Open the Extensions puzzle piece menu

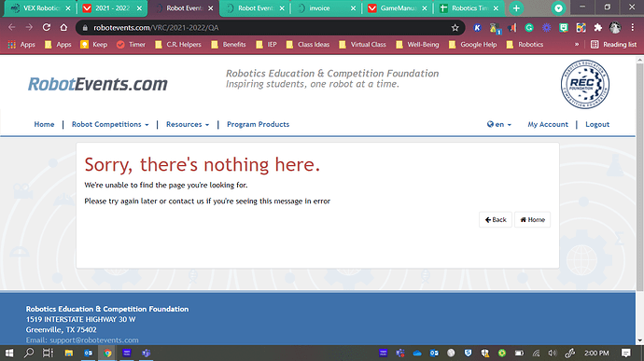[598, 27]
